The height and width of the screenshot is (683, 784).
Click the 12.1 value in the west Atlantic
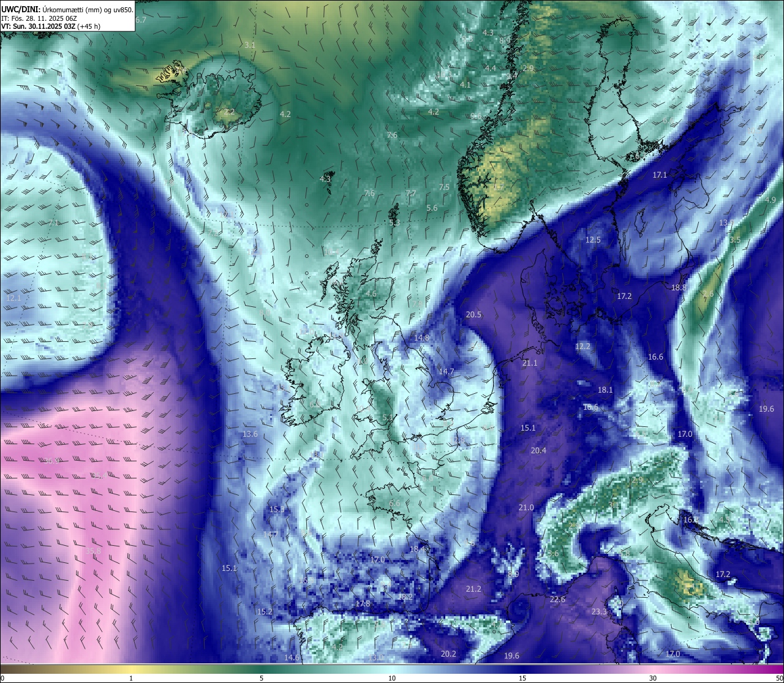(x=13, y=298)
